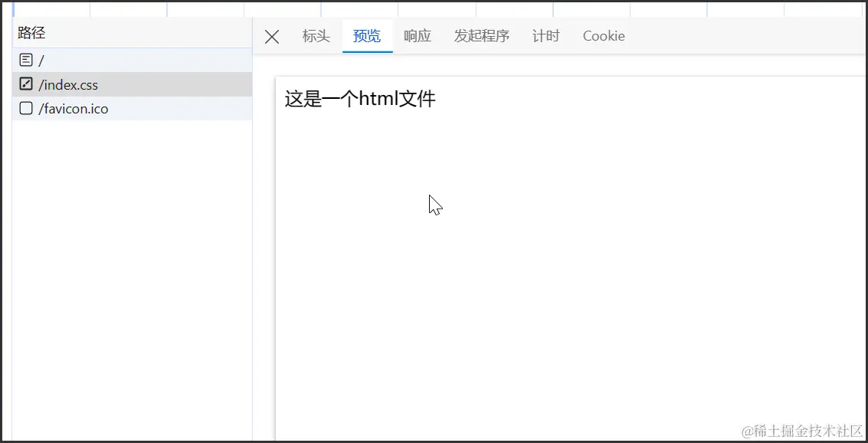The height and width of the screenshot is (443, 868).
Task: Select the /index.css request row
Action: (133, 85)
